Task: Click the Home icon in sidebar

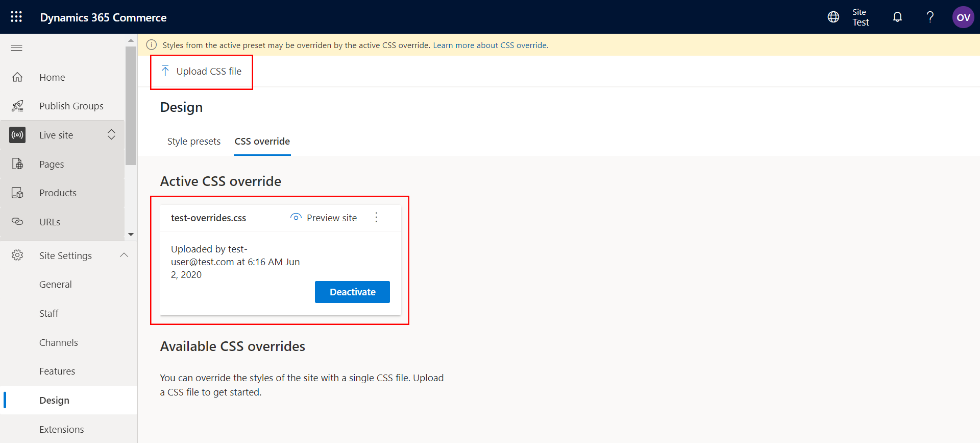Action: 17,77
